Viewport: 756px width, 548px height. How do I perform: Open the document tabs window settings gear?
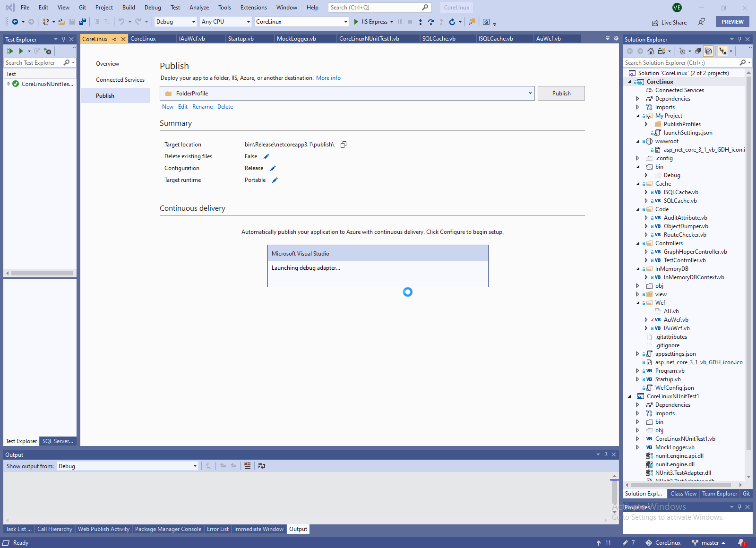pos(616,38)
